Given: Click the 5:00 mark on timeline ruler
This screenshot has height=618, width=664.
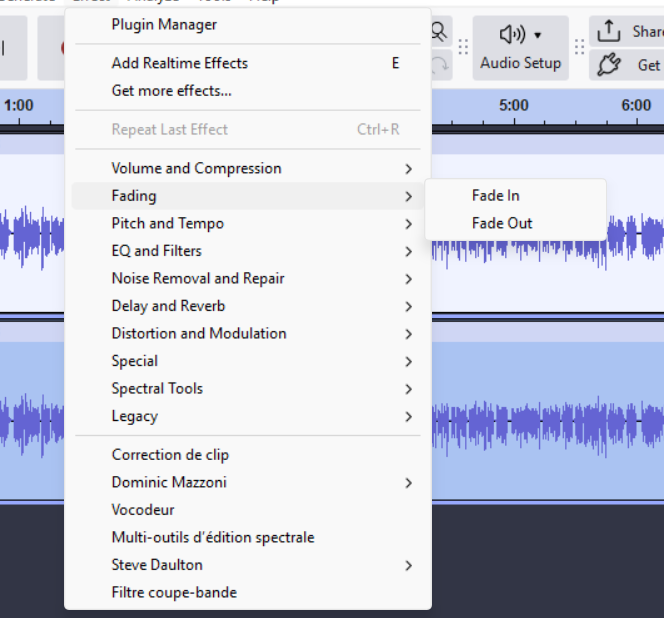Looking at the screenshot, I should (x=513, y=105).
